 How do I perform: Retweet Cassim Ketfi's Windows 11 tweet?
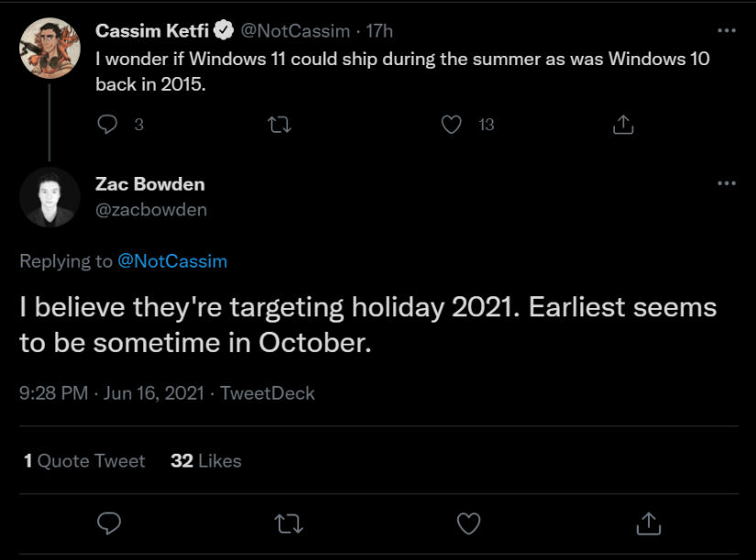point(279,124)
